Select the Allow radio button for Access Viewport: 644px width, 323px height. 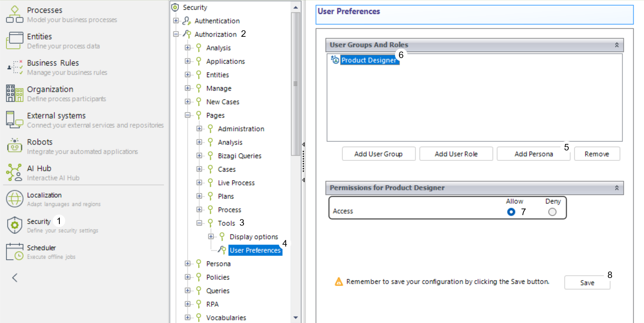(x=511, y=212)
